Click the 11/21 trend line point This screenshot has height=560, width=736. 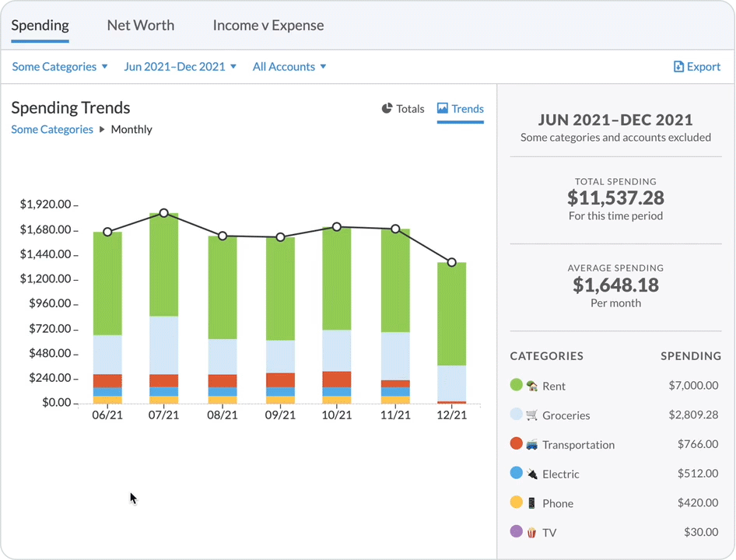[x=395, y=229]
